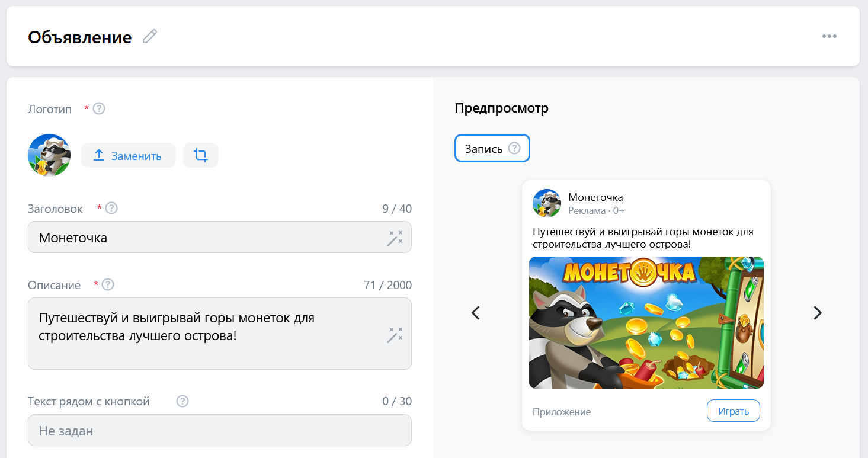868x458 pixels.
Task: Click the raccoon logo thumbnail
Action: pos(49,155)
